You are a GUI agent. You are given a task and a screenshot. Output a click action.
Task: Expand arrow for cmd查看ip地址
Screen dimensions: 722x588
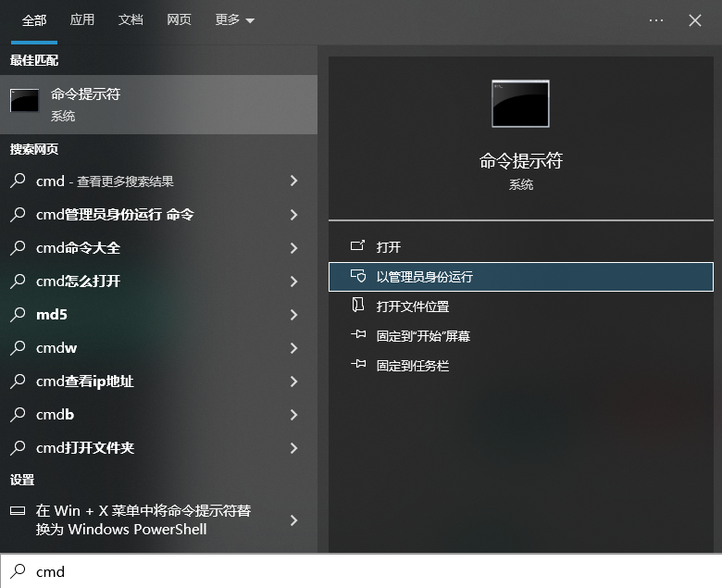coord(293,382)
